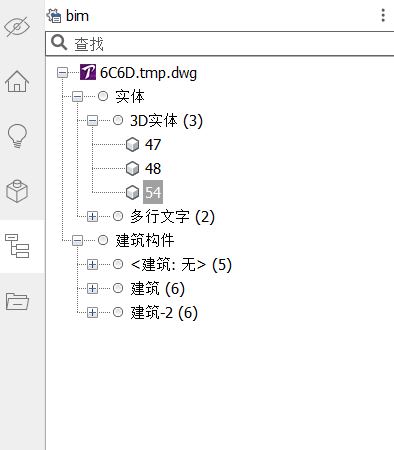
Task: Expand the <建筑: 无> (5) node
Action: [92, 264]
